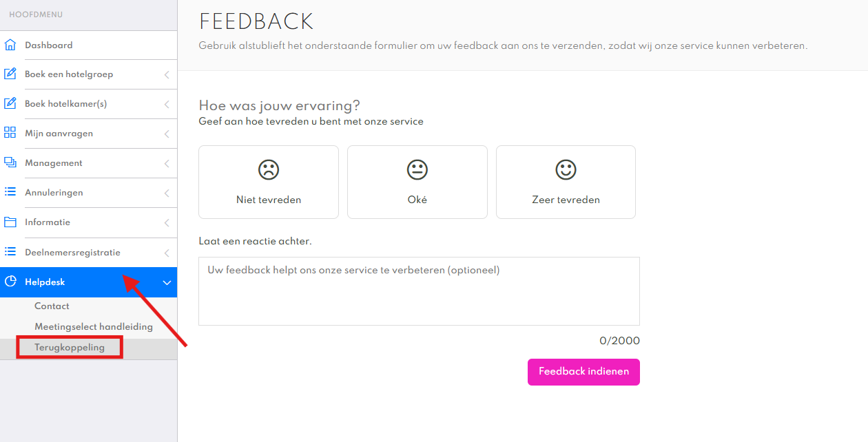Click the Management stacked windows icon
Viewport: 868px width, 442px height.
coord(10,163)
